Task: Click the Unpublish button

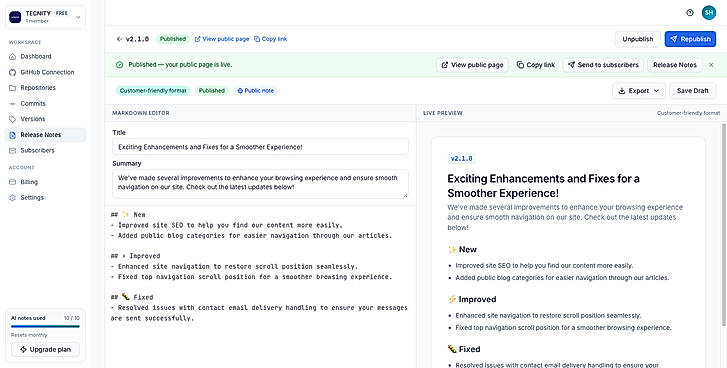Action: [638, 39]
